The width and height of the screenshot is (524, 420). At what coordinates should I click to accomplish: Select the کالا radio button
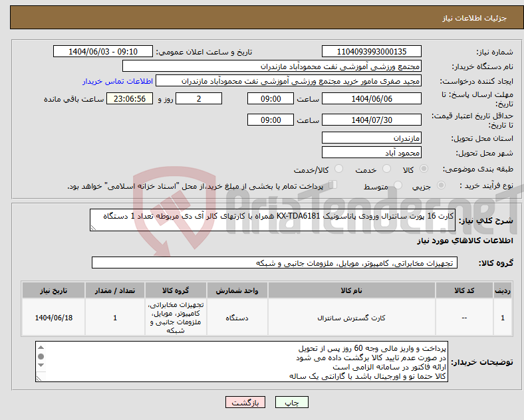click(x=424, y=169)
